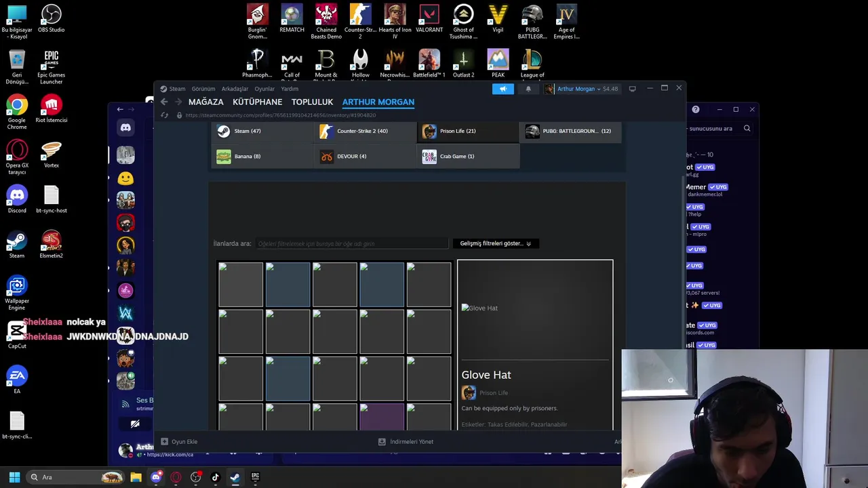Select the REMATCH game shortcut
Image resolution: width=868 pixels, height=488 pixels.
[x=292, y=18]
